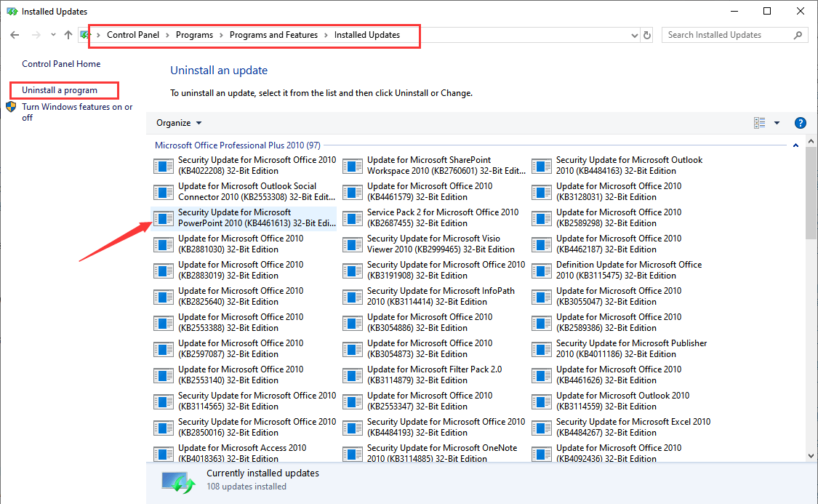Go back using the Back arrow
Image resolution: width=818 pixels, height=504 pixels.
click(x=15, y=35)
